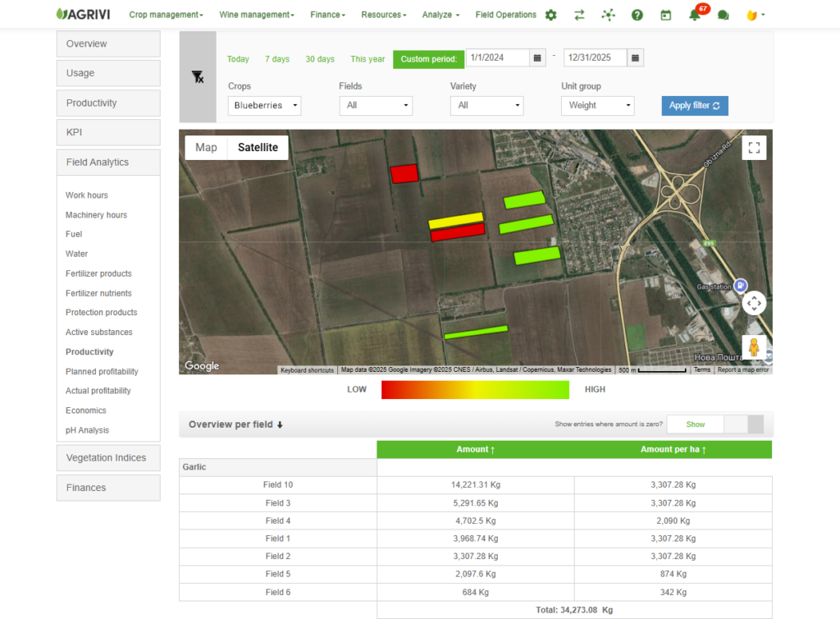Collapse the Overview per field section

(x=235, y=424)
